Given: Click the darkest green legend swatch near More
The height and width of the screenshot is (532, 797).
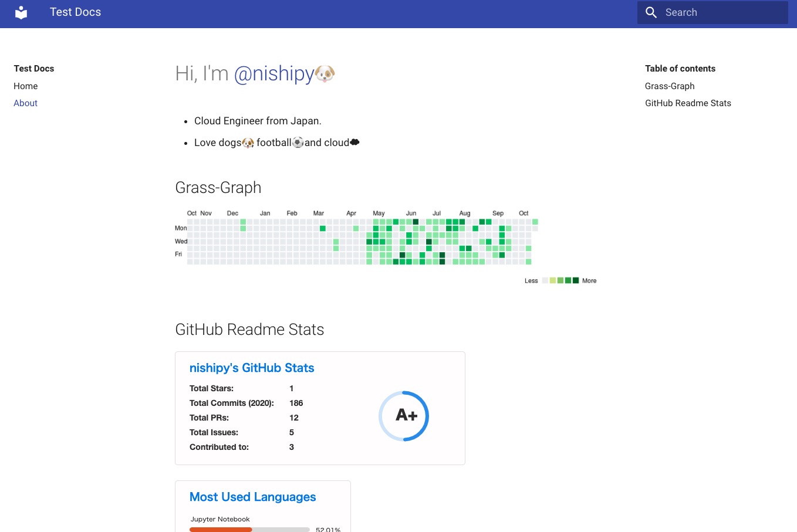Looking at the screenshot, I should 576,280.
